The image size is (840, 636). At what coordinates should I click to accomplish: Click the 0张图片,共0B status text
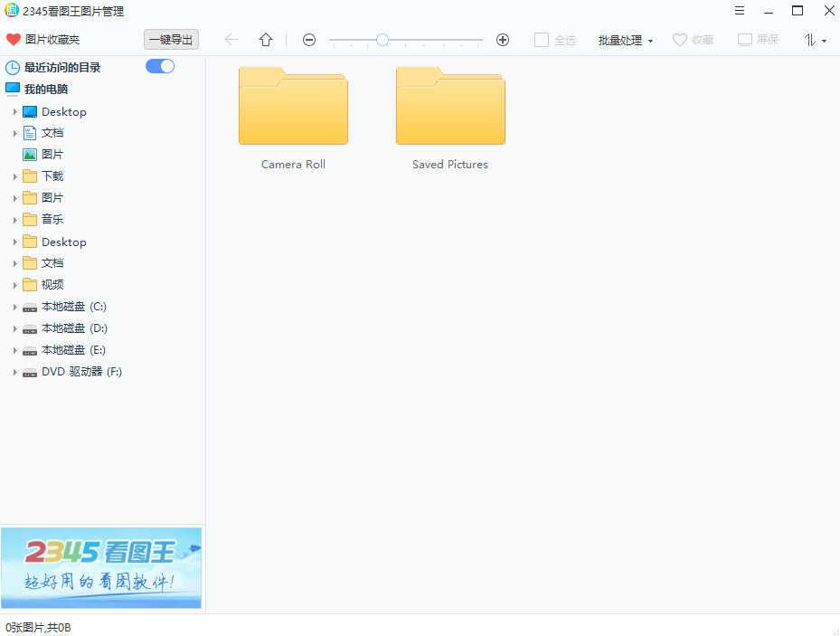pyautogui.click(x=38, y=628)
